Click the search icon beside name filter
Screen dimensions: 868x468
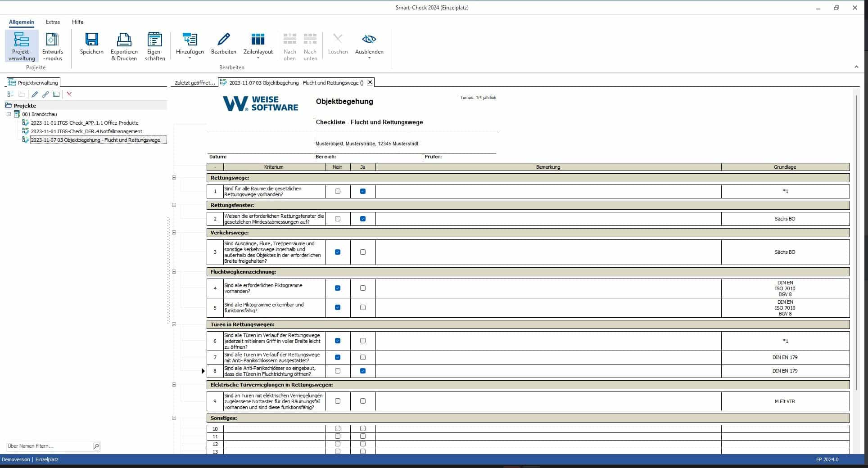pos(96,446)
